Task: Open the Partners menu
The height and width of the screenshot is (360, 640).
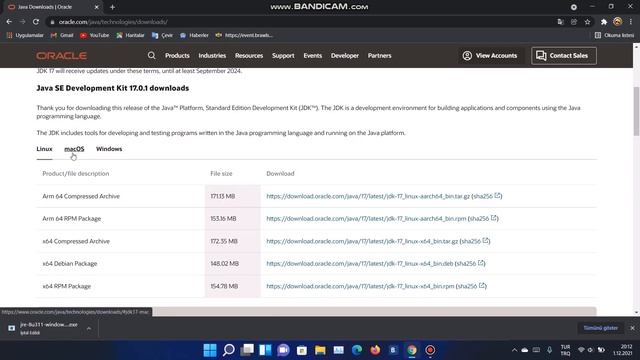Action: 380,56
